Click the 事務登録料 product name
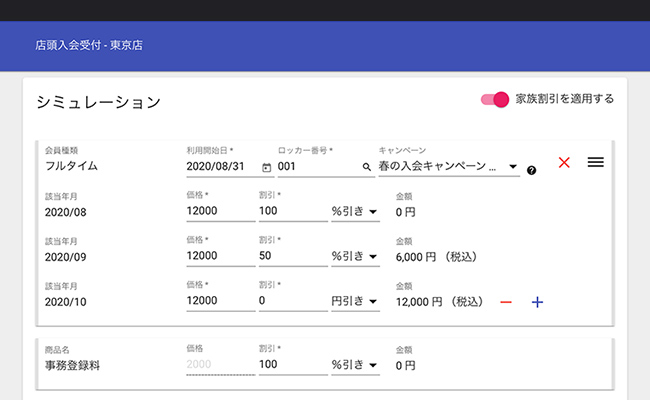The height and width of the screenshot is (400, 650). 72,366
